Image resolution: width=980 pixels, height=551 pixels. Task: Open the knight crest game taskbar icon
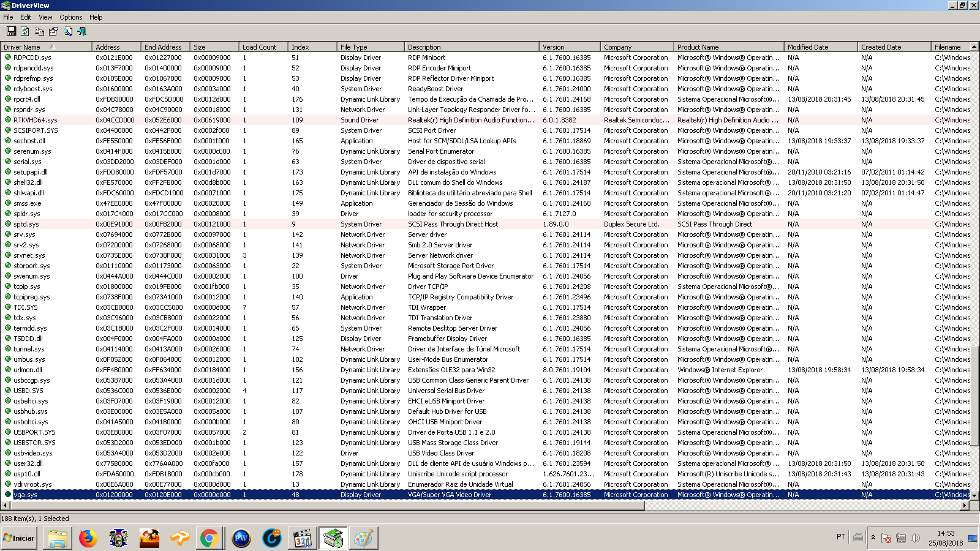118,538
